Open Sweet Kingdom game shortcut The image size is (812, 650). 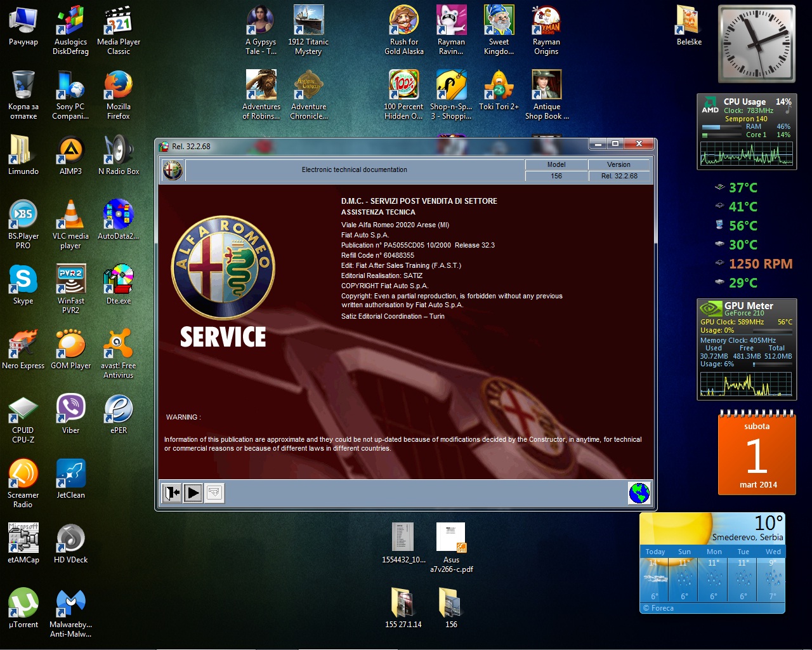499,30
